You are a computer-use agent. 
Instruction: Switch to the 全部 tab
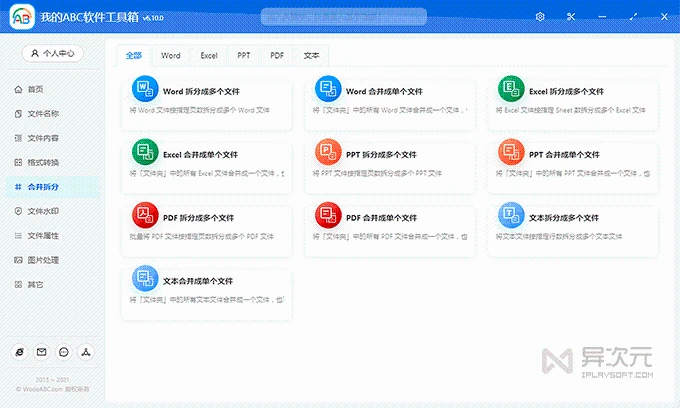(134, 55)
